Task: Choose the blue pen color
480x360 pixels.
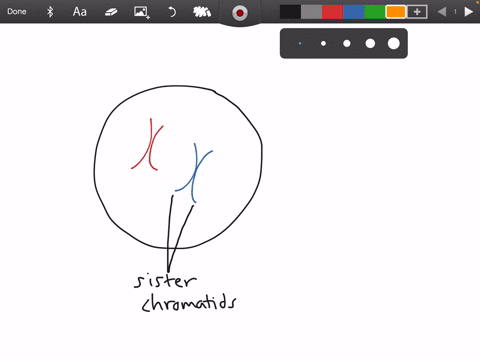Action: 353,12
